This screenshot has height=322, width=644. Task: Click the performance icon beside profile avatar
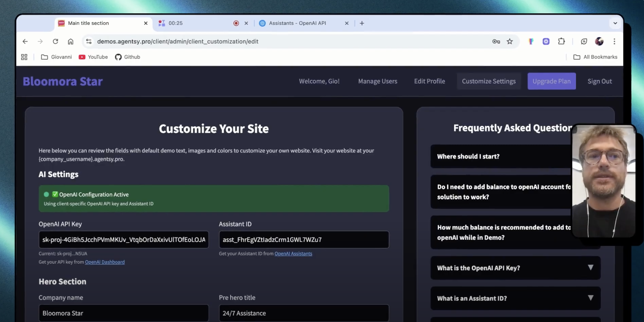(x=584, y=41)
